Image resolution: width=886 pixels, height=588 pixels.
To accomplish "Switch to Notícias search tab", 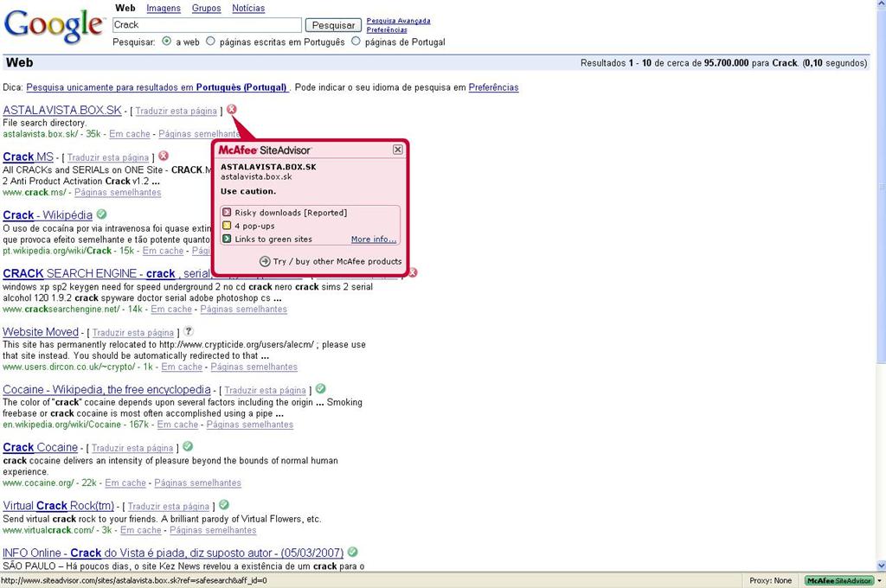I will 248,9.
